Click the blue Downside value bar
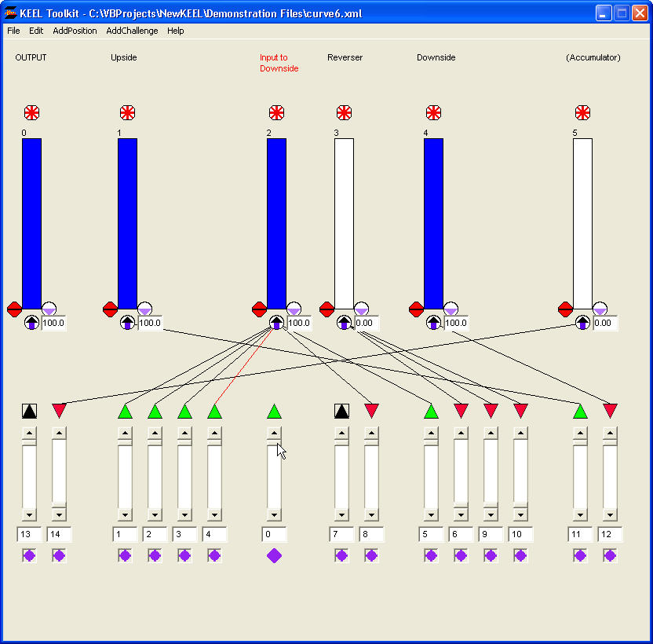 [x=433, y=224]
